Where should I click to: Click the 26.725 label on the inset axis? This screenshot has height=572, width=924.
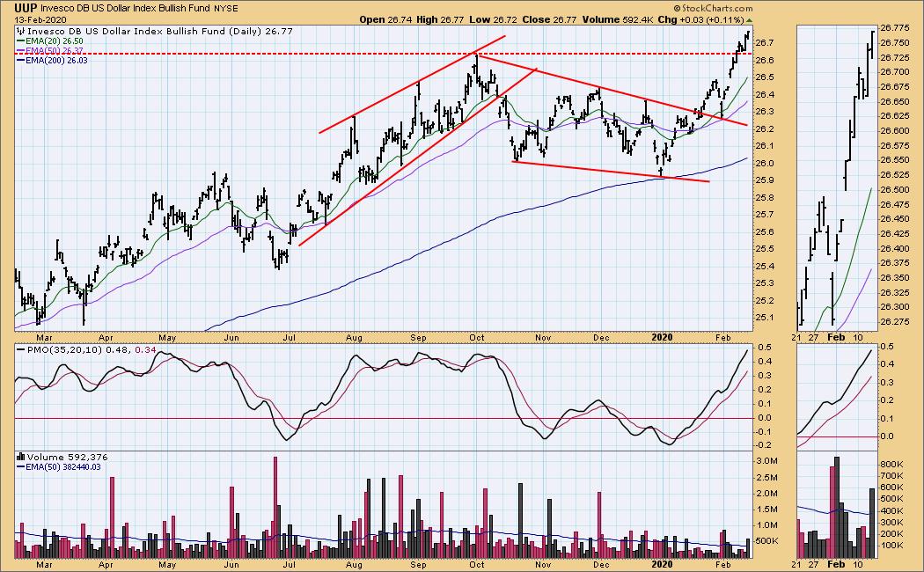coord(894,57)
